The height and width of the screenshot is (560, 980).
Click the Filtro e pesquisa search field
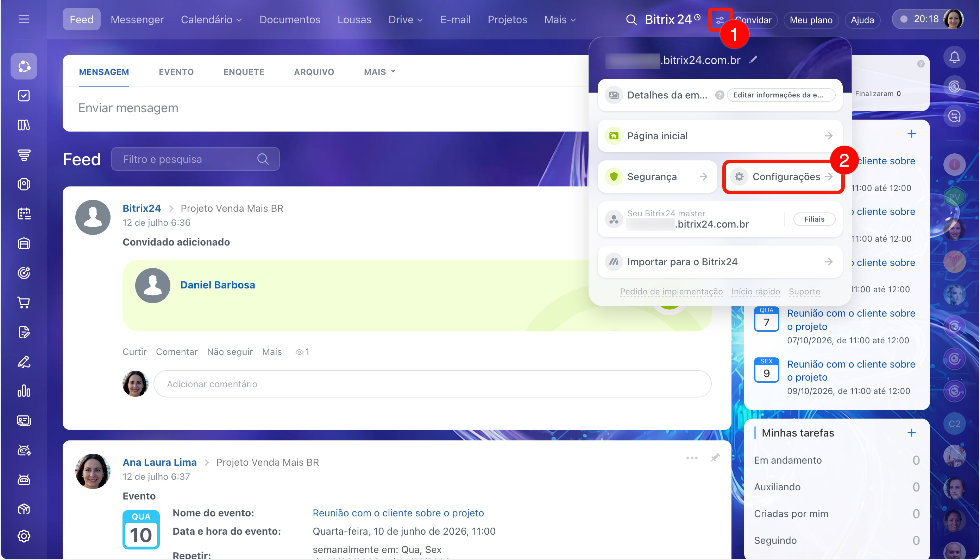(x=195, y=159)
